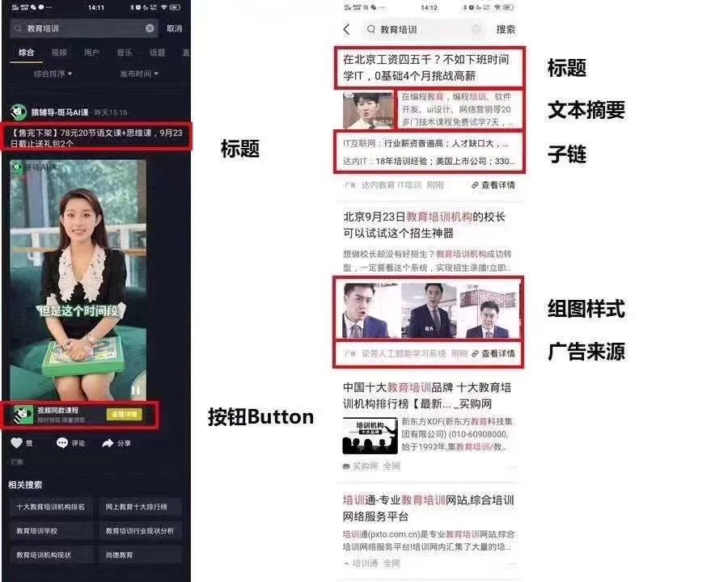Tap the share arrow icon

click(x=108, y=443)
